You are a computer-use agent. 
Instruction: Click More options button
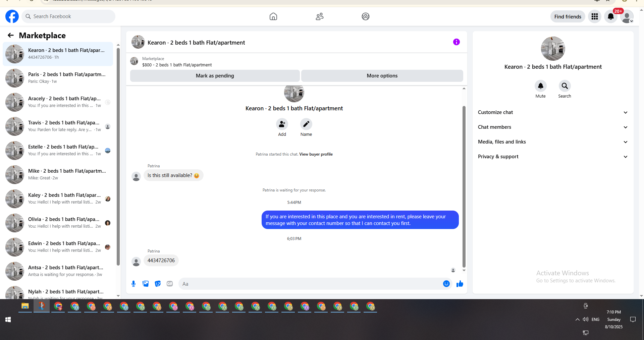pyautogui.click(x=382, y=76)
